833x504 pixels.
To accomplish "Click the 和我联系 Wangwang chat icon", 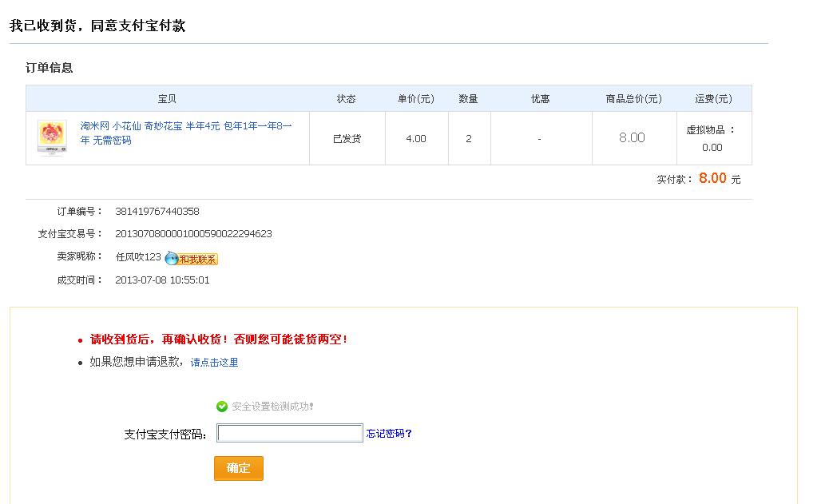I will pyautogui.click(x=191, y=259).
